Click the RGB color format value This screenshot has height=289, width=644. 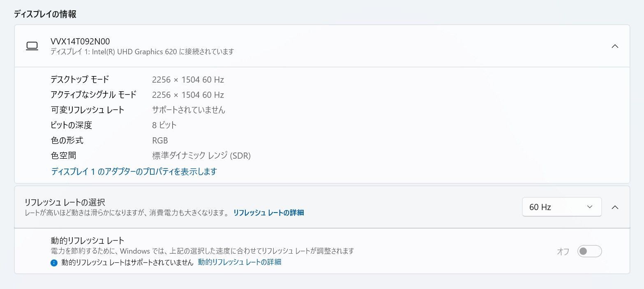pos(160,140)
